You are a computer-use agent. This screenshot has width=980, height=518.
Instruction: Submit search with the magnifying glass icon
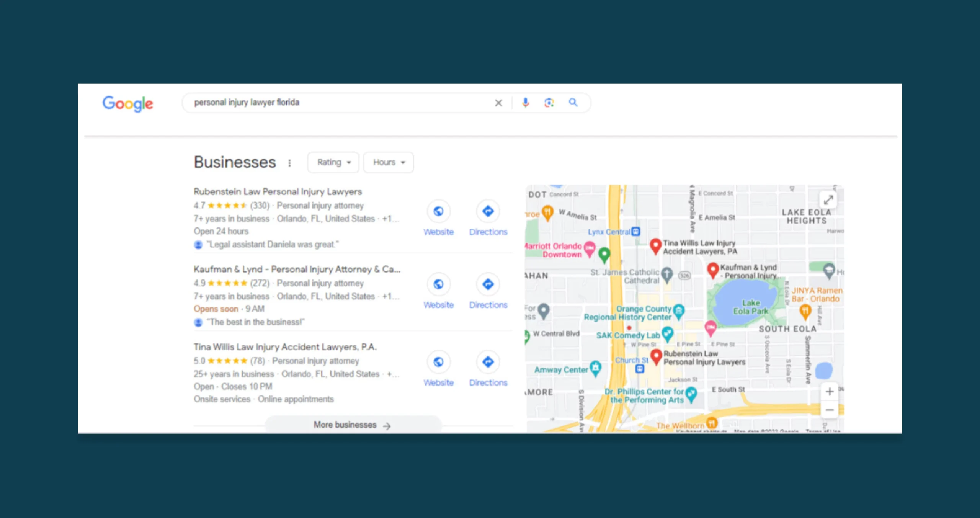[573, 102]
